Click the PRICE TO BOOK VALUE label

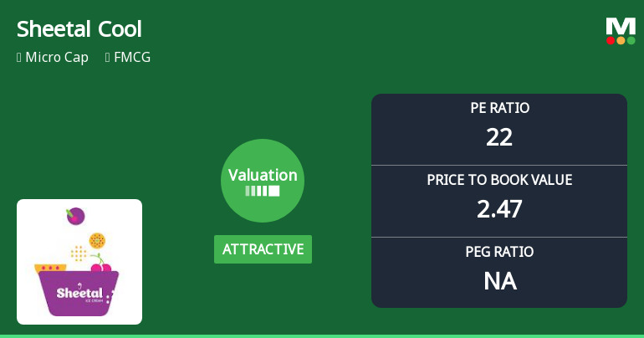tap(499, 180)
